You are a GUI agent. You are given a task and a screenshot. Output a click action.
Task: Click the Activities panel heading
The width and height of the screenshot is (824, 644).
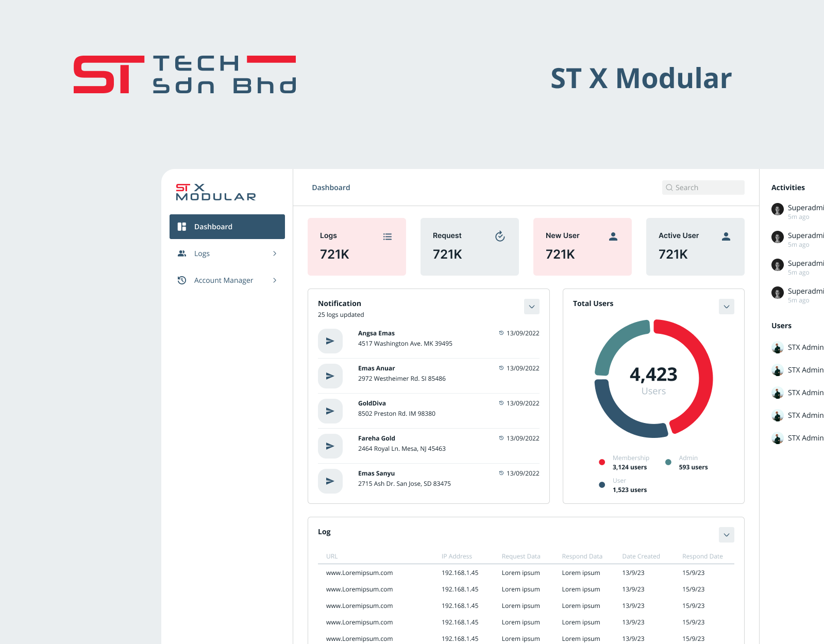pos(788,188)
